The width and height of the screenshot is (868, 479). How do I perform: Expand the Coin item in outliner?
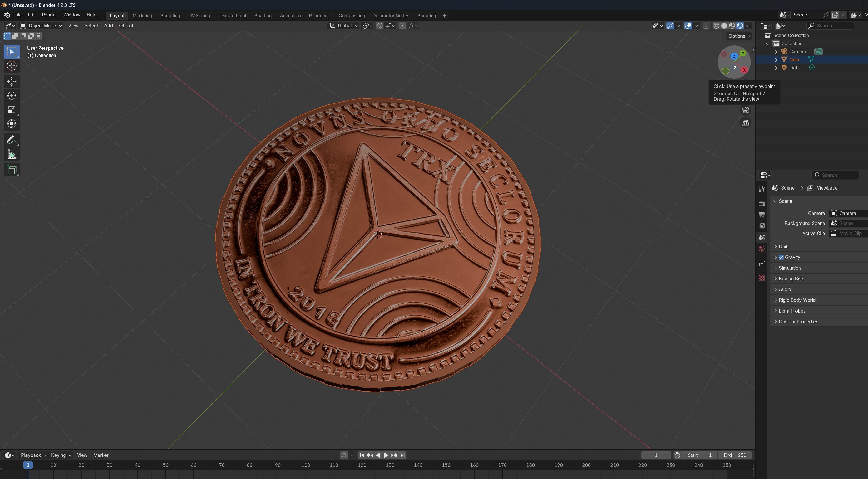(x=776, y=60)
